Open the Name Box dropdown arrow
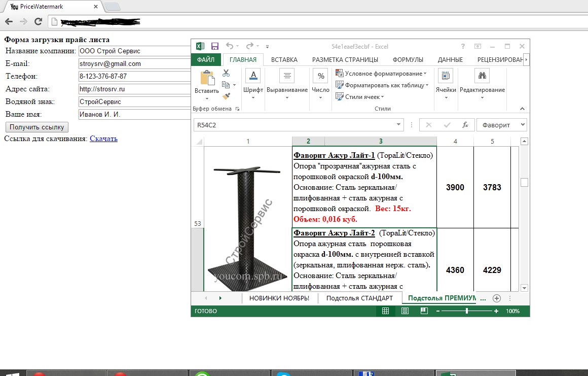 click(398, 125)
